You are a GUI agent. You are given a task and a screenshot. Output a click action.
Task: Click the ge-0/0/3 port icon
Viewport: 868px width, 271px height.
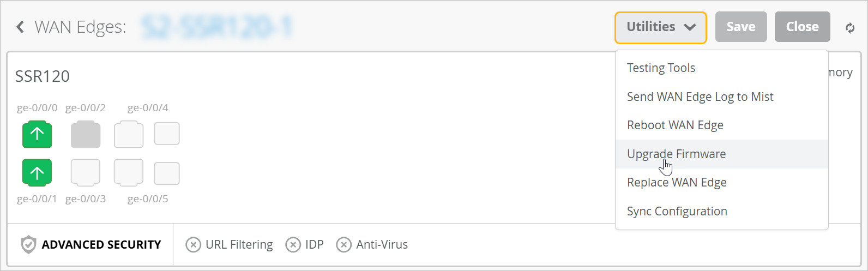coord(86,173)
